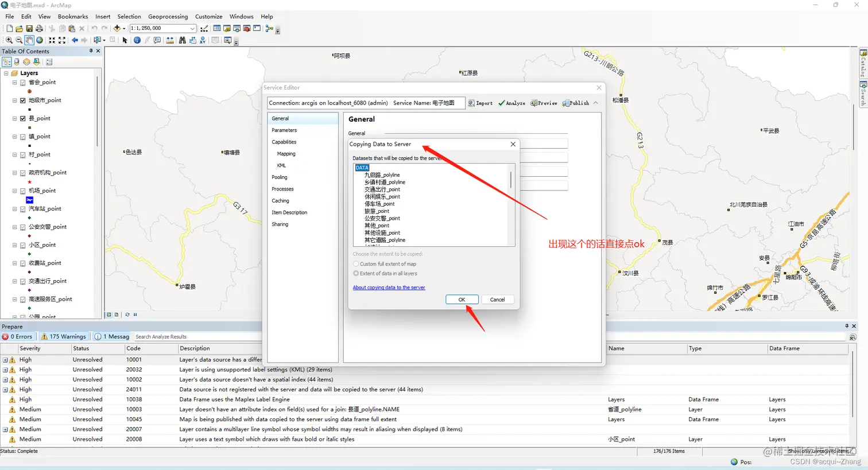The width and height of the screenshot is (868, 470).
Task: Expand the code 10001 warning row
Action: pos(5,360)
